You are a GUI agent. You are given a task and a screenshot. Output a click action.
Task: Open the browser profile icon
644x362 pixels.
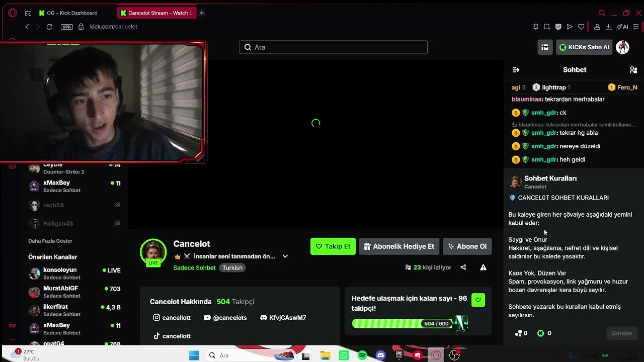click(x=597, y=27)
